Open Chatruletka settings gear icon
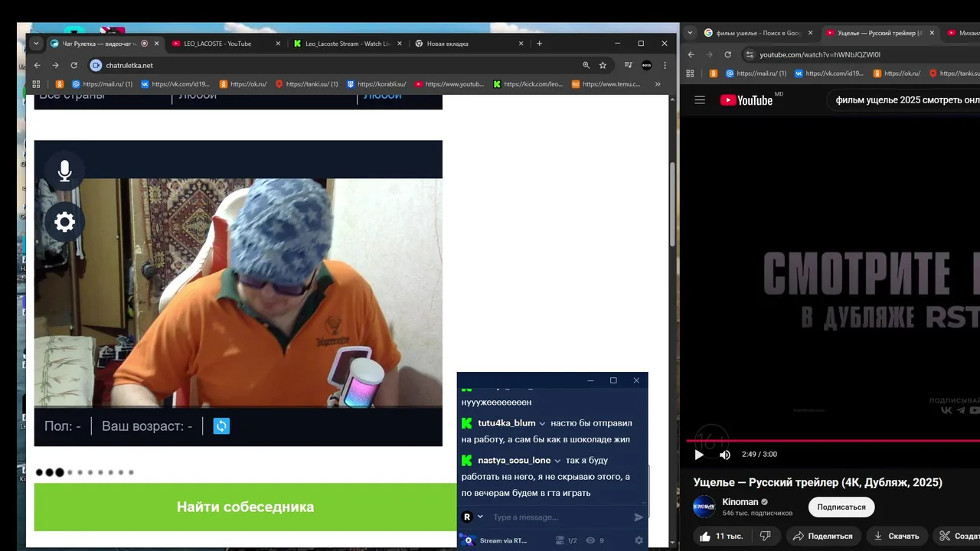Viewport: 980px width, 551px height. click(x=65, y=223)
